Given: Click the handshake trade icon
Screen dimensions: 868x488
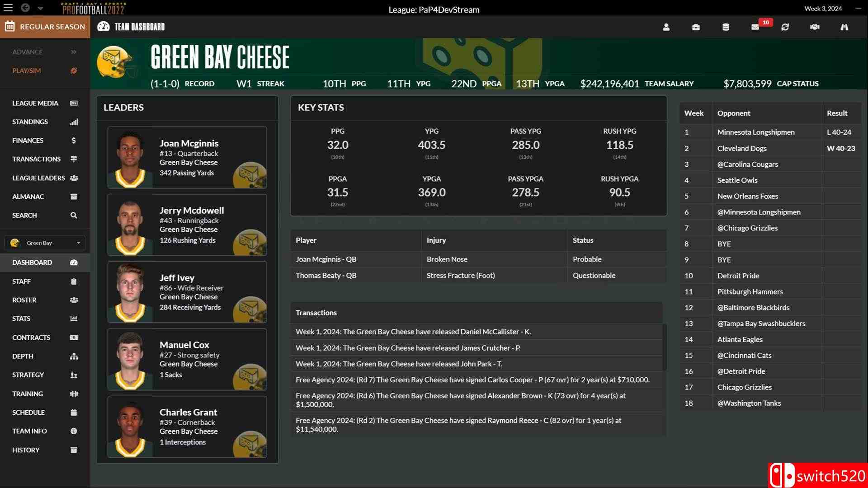Looking at the screenshot, I should click(815, 27).
